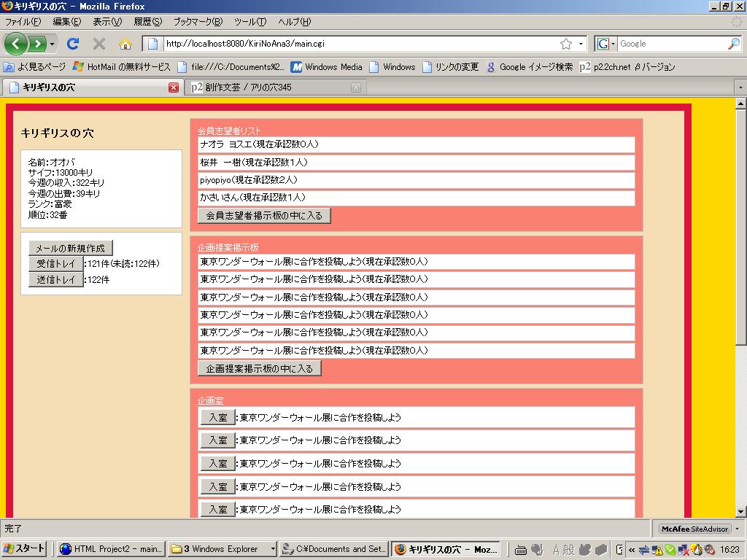Click the IME keyboard icon in language bar
Viewport: 747px width, 560px height.
click(520, 550)
